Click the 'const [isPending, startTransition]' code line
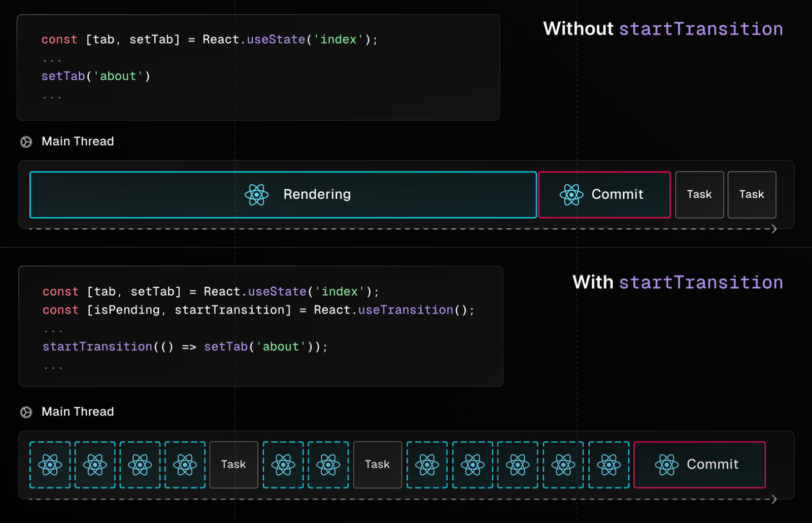Image resolution: width=812 pixels, height=523 pixels. [258, 310]
